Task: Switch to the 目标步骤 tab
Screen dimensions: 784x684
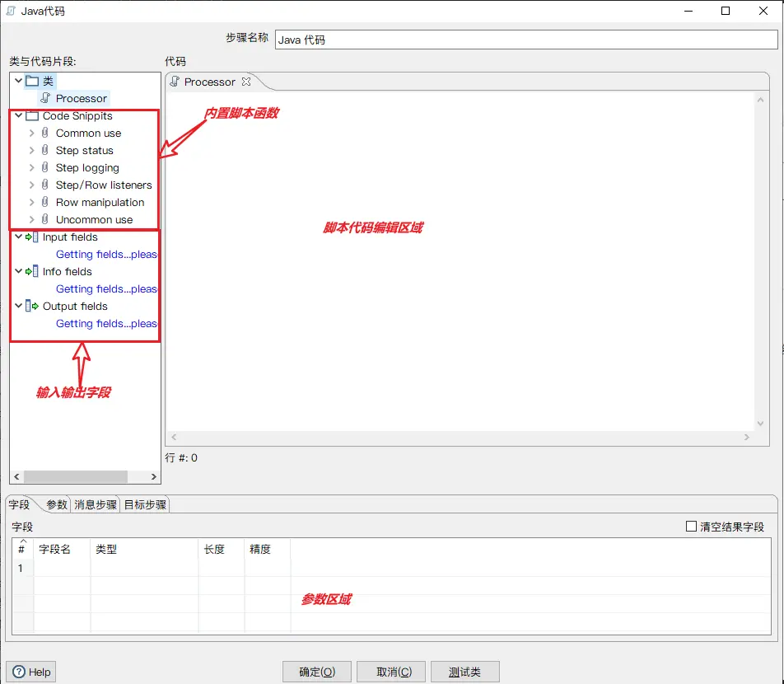Action: coord(145,504)
